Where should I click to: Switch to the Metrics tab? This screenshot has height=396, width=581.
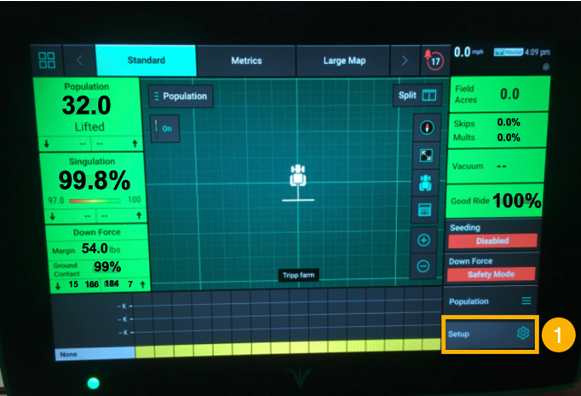pos(246,61)
